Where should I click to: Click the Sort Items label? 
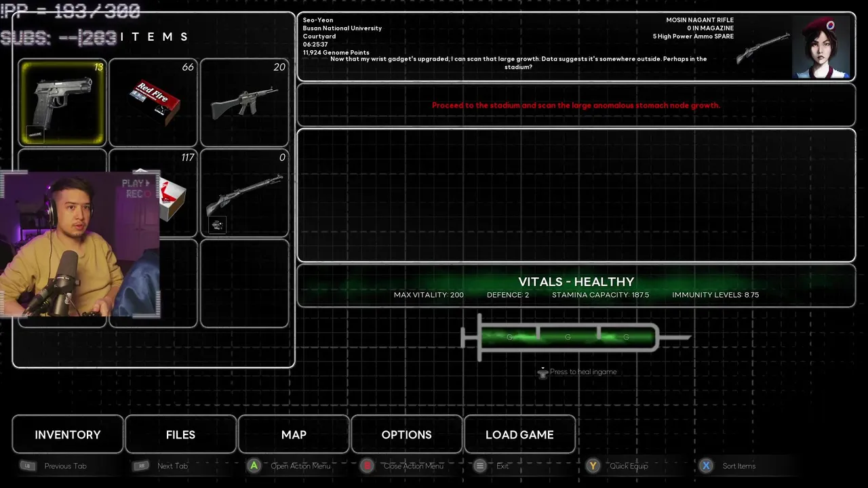[739, 466]
